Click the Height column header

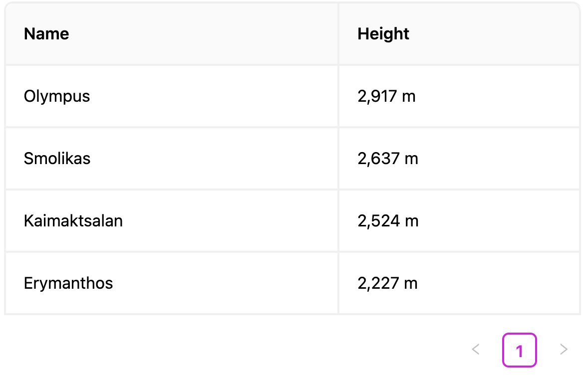(383, 34)
